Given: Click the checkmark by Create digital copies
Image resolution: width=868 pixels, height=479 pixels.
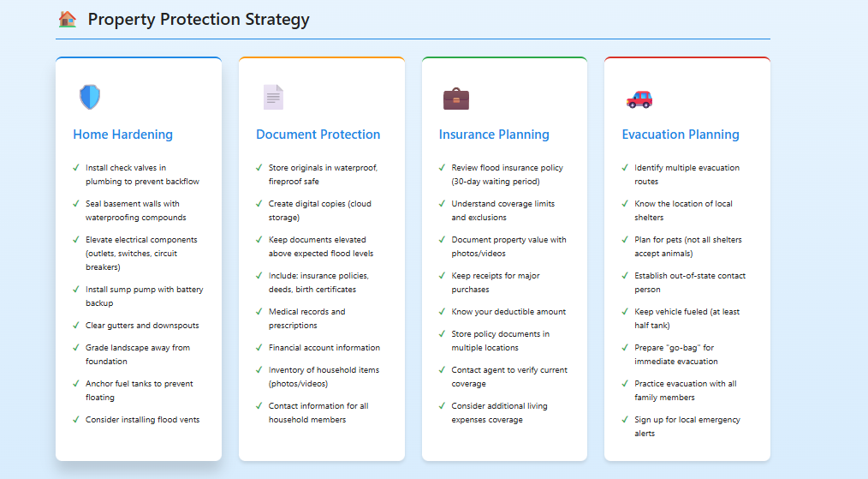Looking at the screenshot, I should [259, 203].
